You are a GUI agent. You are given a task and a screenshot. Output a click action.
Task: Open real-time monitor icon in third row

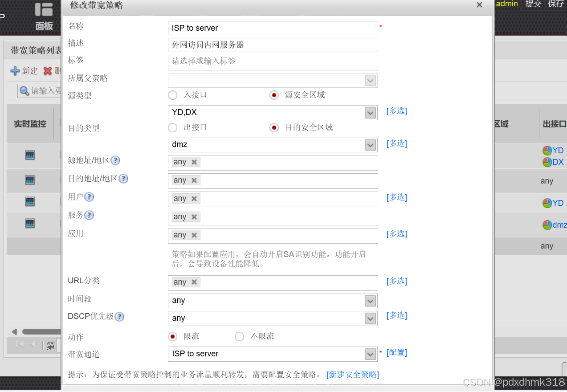click(x=30, y=201)
